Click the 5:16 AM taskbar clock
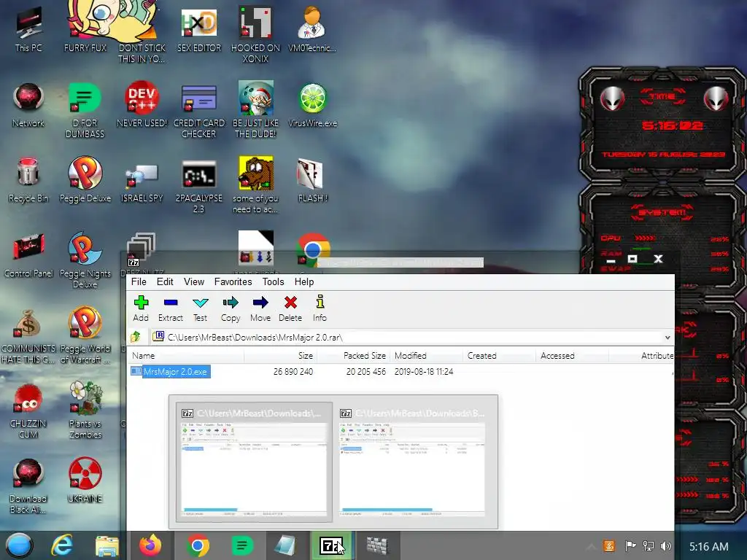 pos(709,547)
